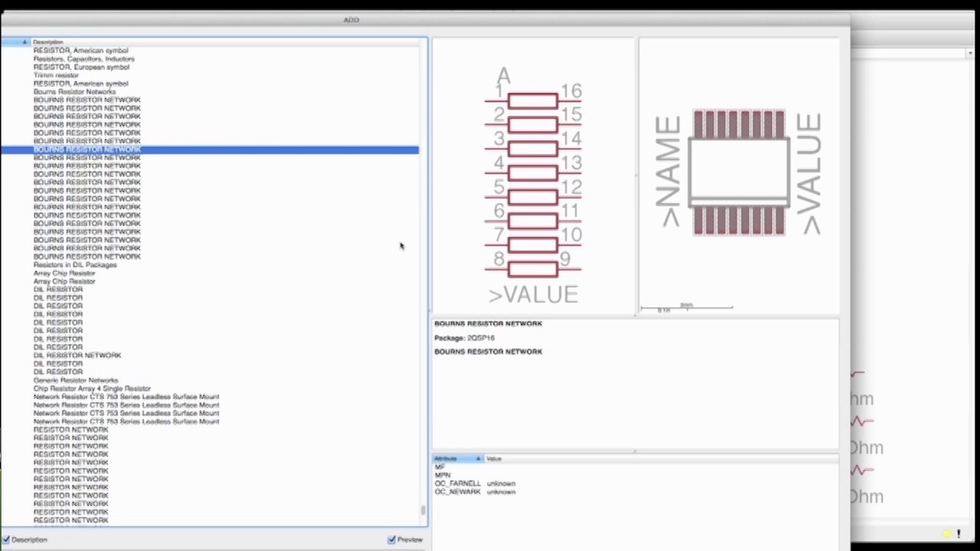The height and width of the screenshot is (551, 980).
Task: Select "Resistors, Capacitors, Inductors" library entry
Action: [x=83, y=59]
